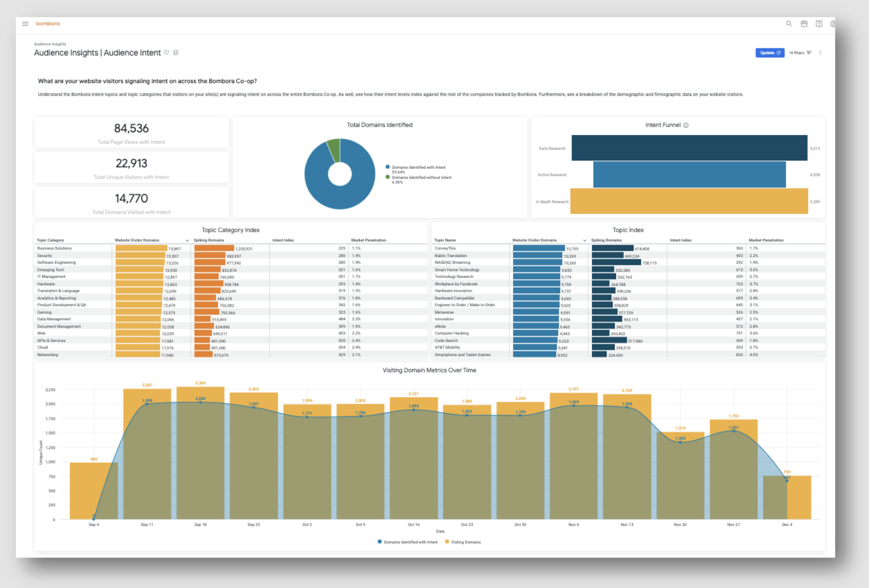Favorite the dashboard with the heart icon
Image resolution: width=869 pixels, height=588 pixels.
coord(167,53)
